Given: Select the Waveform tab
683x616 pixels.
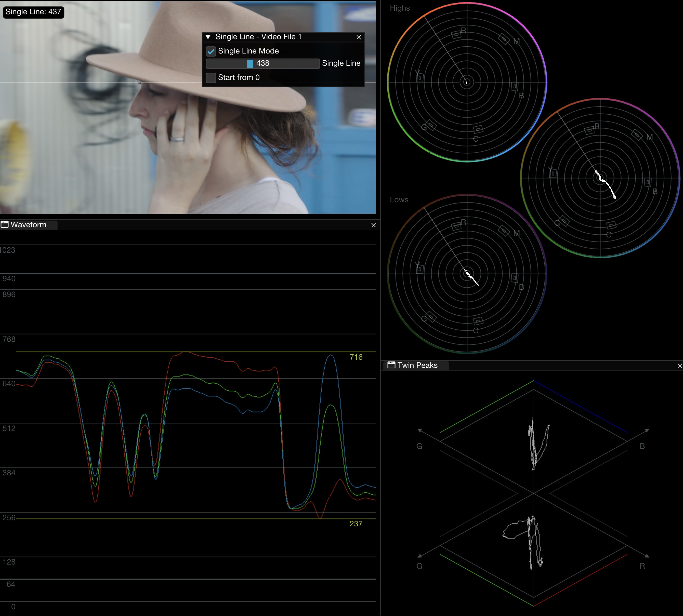Looking at the screenshot, I should coord(29,225).
